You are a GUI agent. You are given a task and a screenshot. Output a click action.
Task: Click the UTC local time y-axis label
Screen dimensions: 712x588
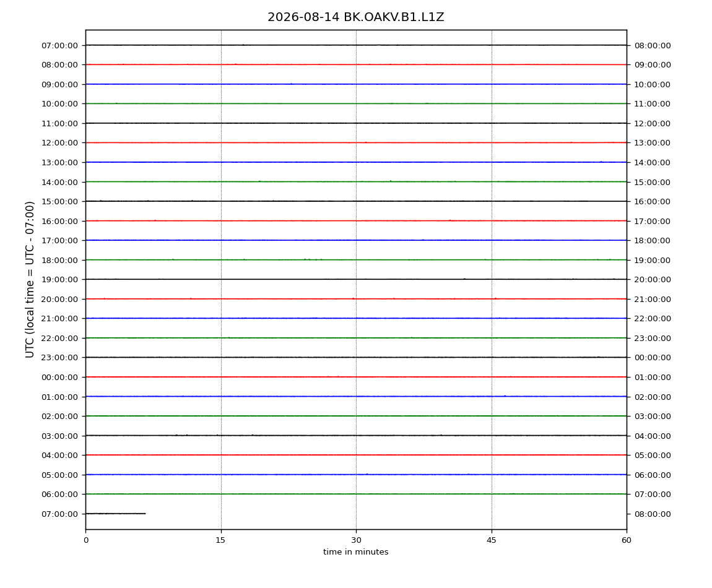click(30, 280)
